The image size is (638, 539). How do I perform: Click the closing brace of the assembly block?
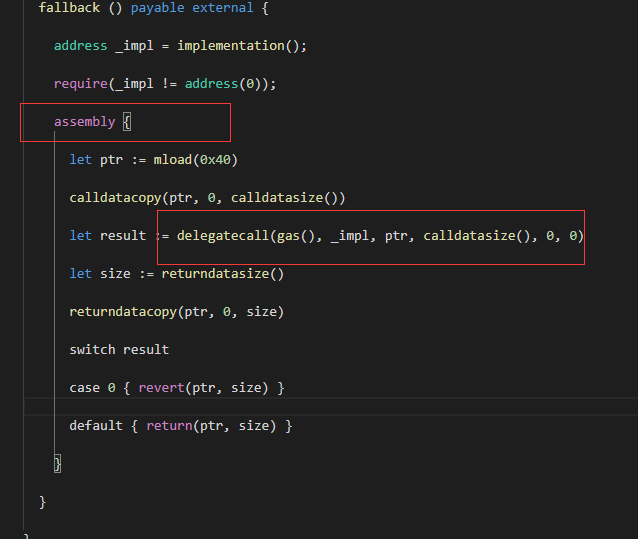pos(57,464)
